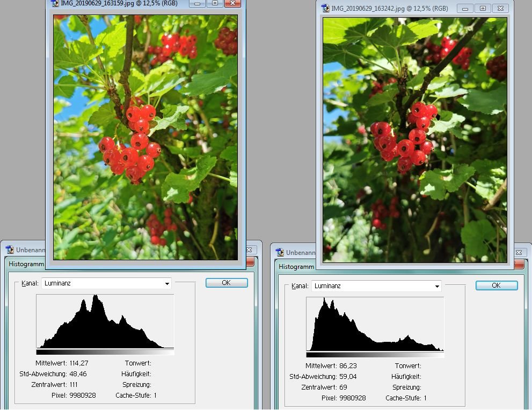
Task: Click the luminance histogram graph in left dialog
Action: pos(105,321)
